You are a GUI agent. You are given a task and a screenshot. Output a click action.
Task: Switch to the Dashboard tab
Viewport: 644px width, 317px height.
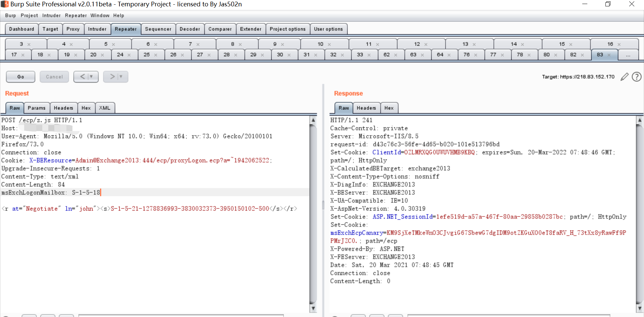coord(21,29)
